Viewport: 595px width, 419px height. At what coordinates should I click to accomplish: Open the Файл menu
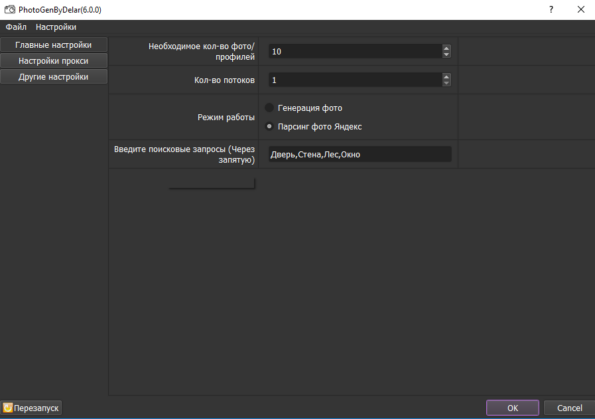pyautogui.click(x=16, y=27)
